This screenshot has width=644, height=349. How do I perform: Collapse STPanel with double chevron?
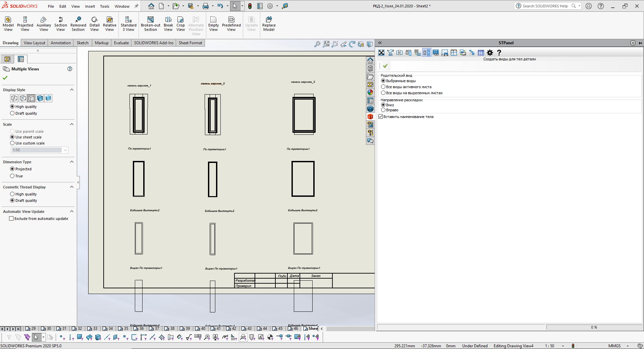380,43
